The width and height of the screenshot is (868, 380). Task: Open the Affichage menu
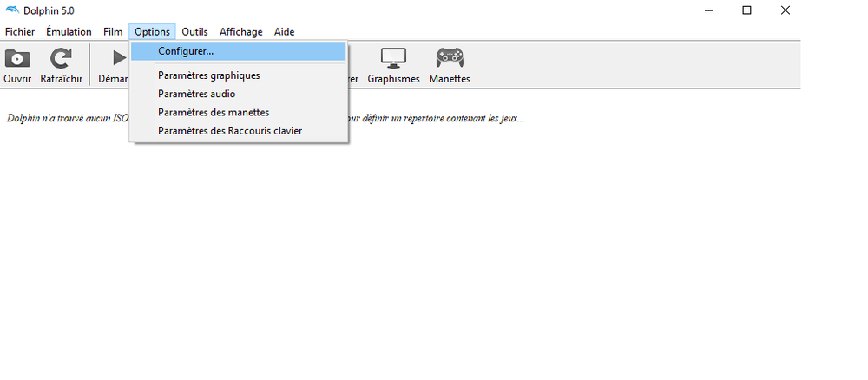(x=240, y=32)
